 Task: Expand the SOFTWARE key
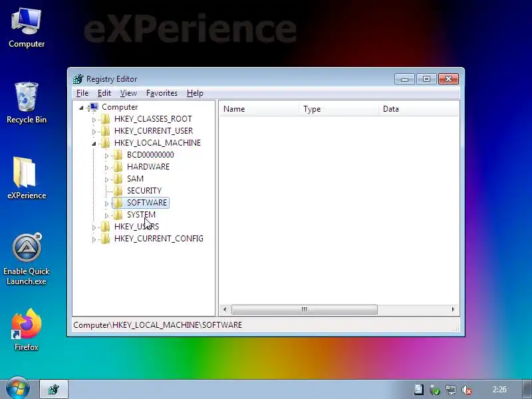pos(106,203)
